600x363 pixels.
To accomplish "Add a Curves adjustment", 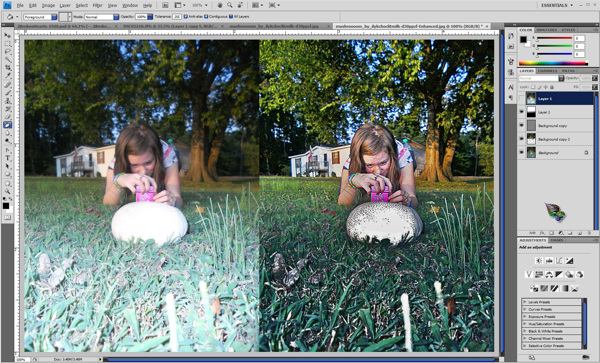I will [559, 261].
